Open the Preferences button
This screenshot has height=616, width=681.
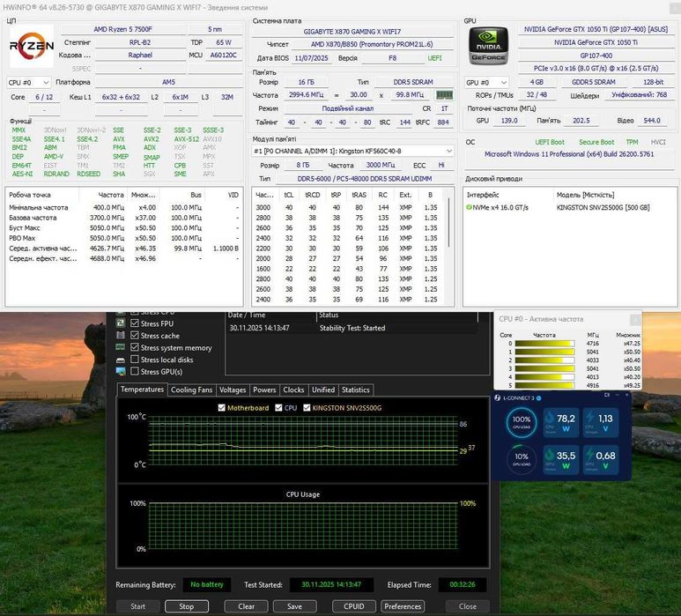403,606
